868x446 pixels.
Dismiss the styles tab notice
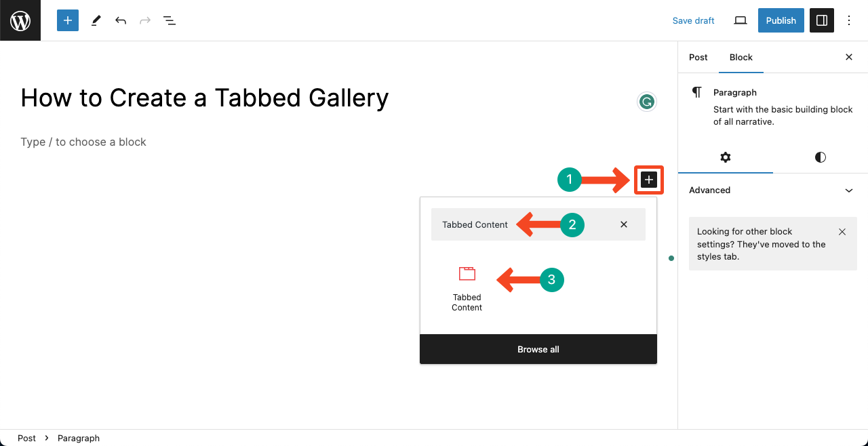pos(842,231)
